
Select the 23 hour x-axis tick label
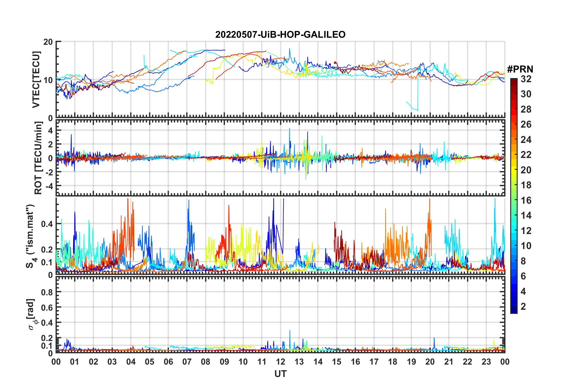pos(486,362)
